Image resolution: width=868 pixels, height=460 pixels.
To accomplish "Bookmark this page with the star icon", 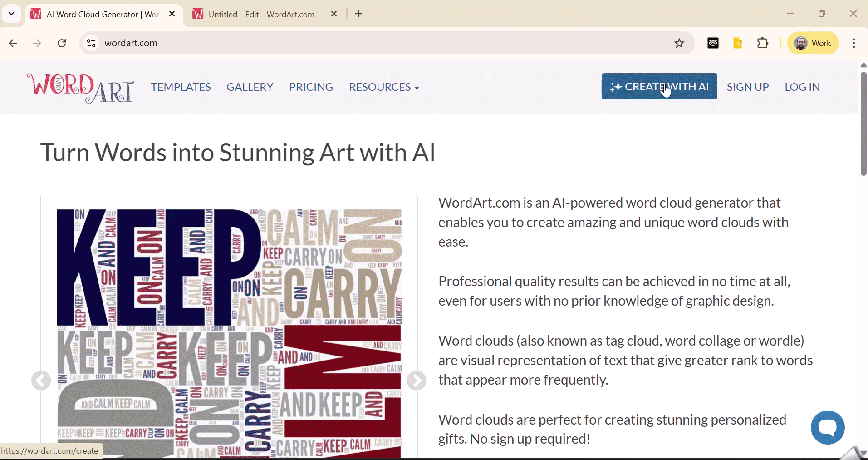I will [x=679, y=43].
